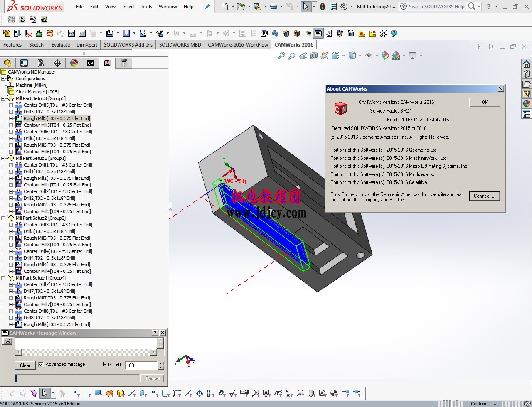Click the Clear button in Message Window
532x407 pixels.
point(25,365)
